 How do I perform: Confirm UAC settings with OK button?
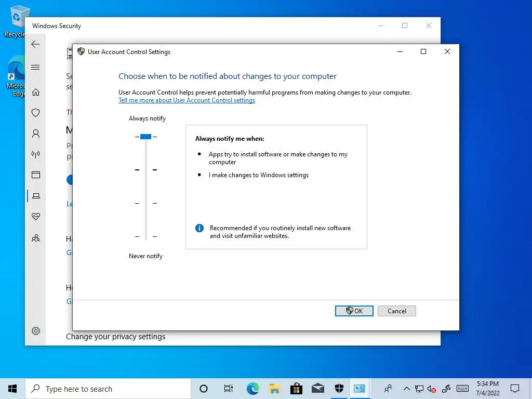click(354, 311)
